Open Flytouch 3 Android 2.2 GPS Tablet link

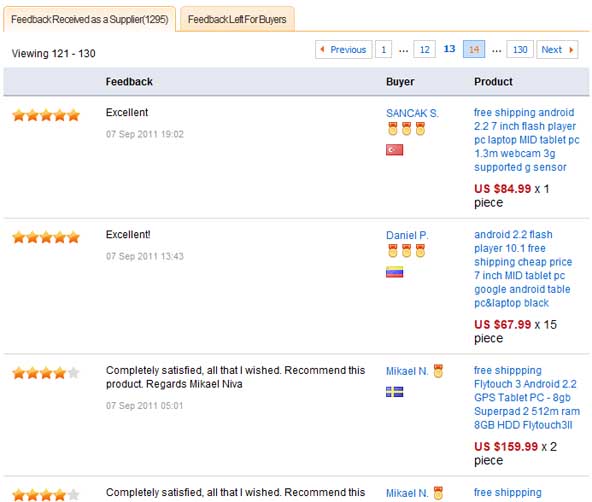pos(527,397)
